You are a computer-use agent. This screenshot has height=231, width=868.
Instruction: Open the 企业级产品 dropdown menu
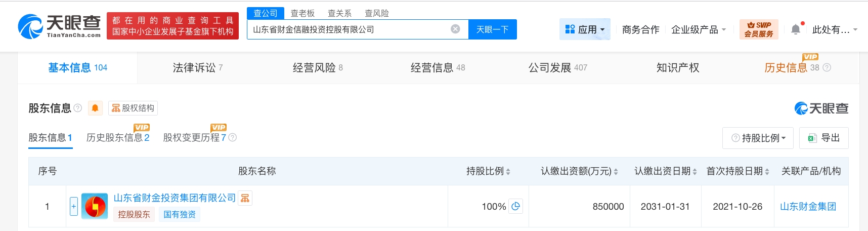(699, 29)
